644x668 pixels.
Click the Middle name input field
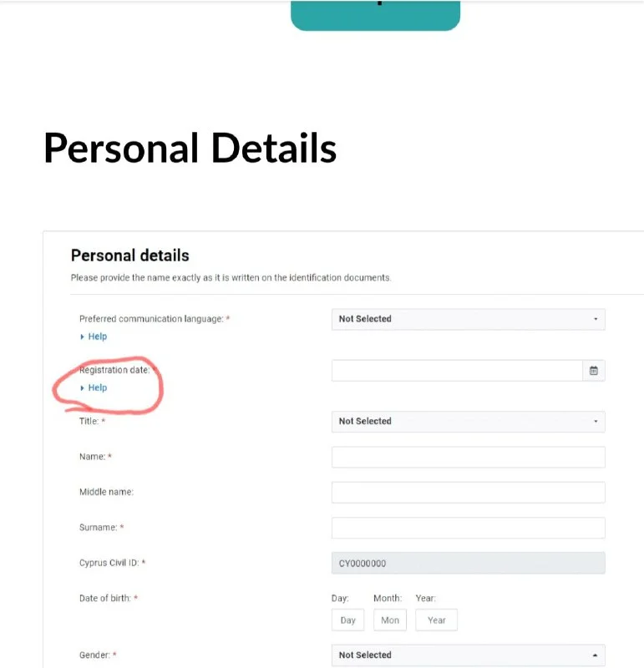[x=468, y=493]
